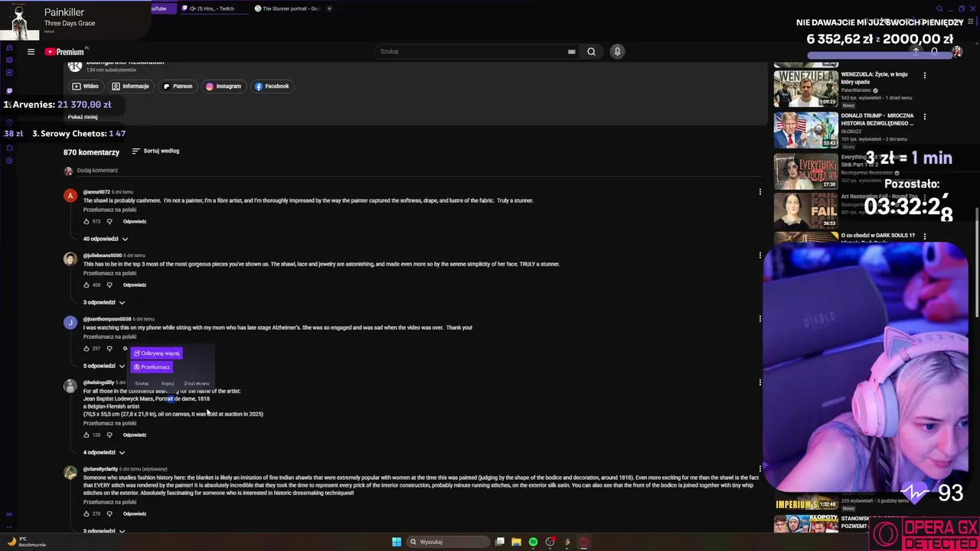Image resolution: width=980 pixels, height=551 pixels.
Task: Reply to @juliebeans5000 with Odpowiedz
Action: pos(135,285)
